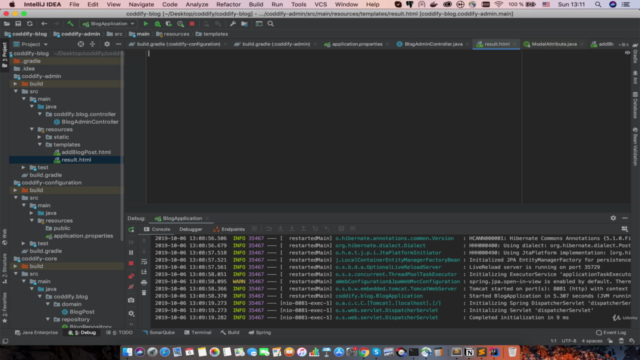Viewport: 640px width, 360px height.
Task: Open the VCS menu
Action: [x=320, y=4]
